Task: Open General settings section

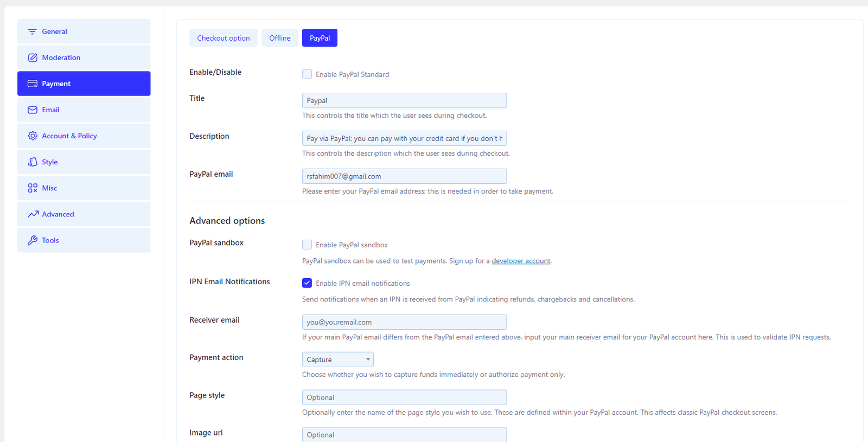Action: tap(84, 31)
